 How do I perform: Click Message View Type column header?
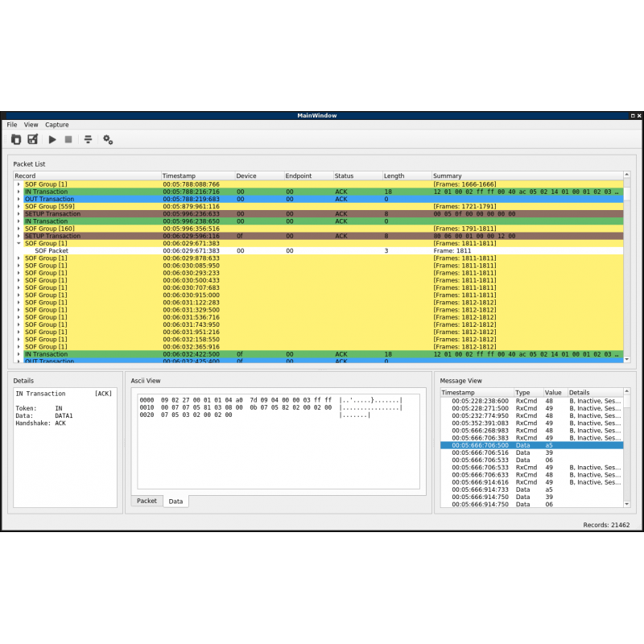(529, 393)
